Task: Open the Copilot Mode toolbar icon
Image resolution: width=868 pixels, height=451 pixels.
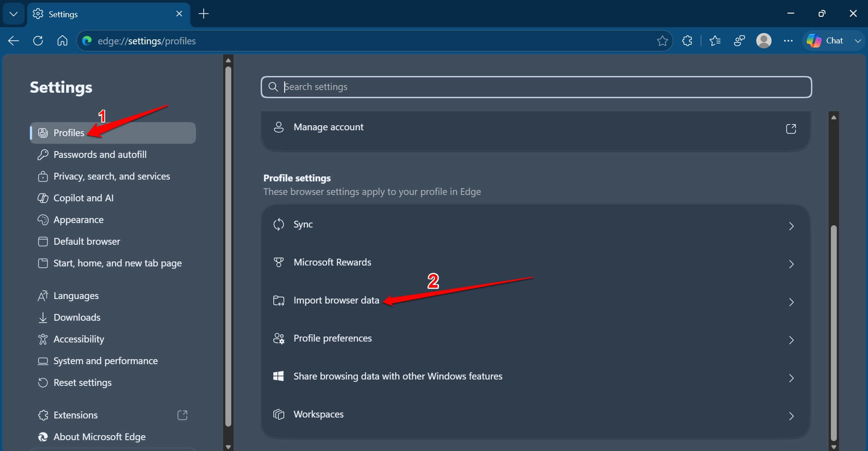Action: 739,41
